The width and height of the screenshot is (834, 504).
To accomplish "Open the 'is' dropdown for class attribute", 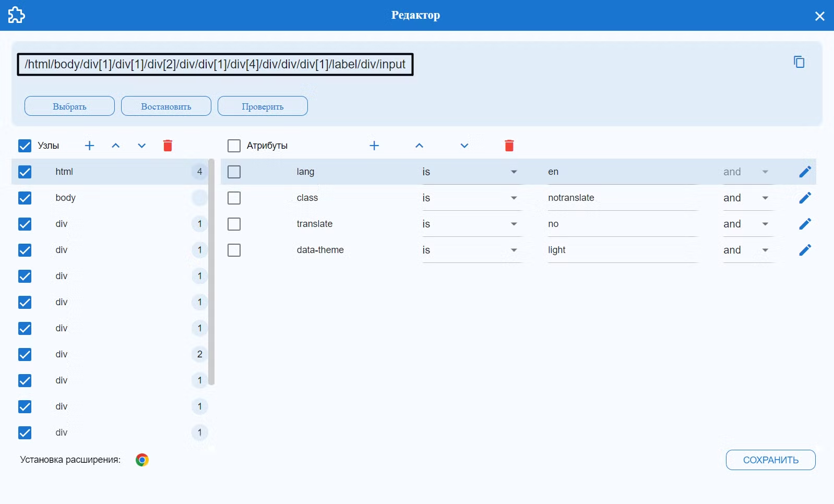I will pyautogui.click(x=472, y=198).
